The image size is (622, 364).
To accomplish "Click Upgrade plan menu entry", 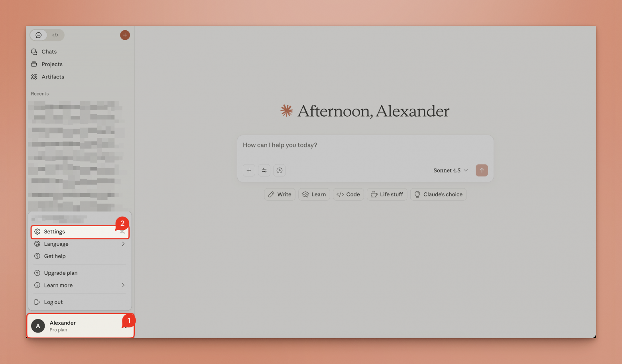I will (61, 273).
